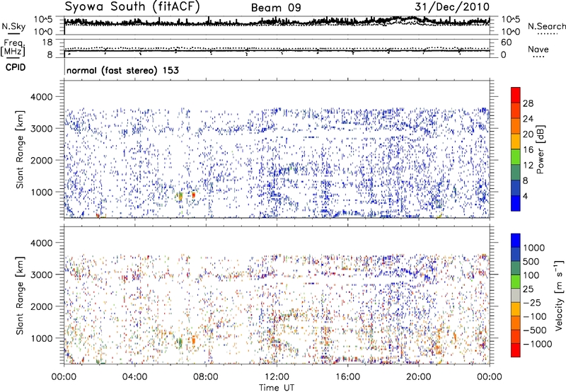Click the yellow-green echo patch in power panel
Image resolution: width=566 pixels, height=392 pixels.
(180, 197)
